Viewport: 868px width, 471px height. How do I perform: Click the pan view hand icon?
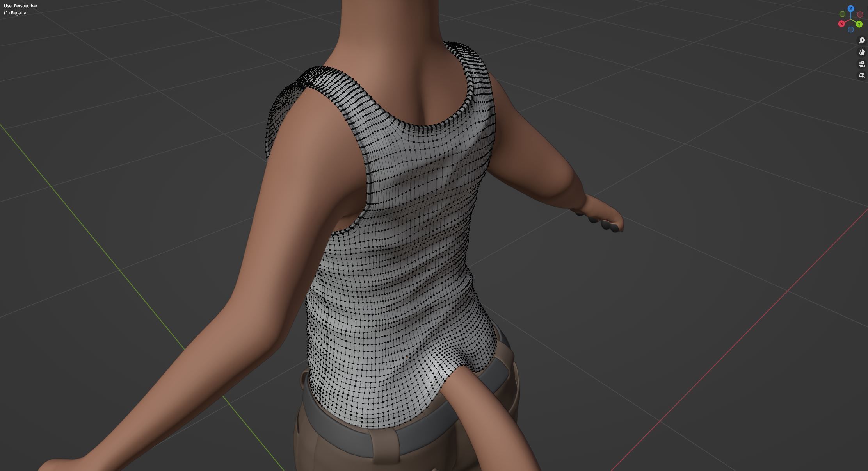(861, 52)
